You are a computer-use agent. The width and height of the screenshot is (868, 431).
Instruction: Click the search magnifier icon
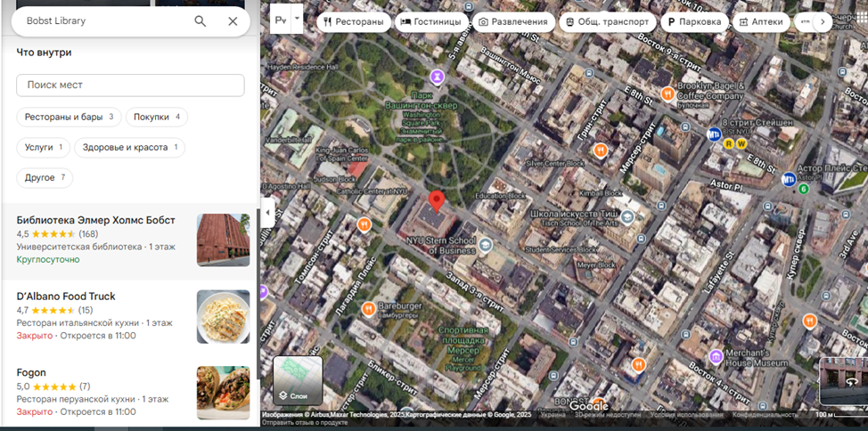click(x=200, y=21)
